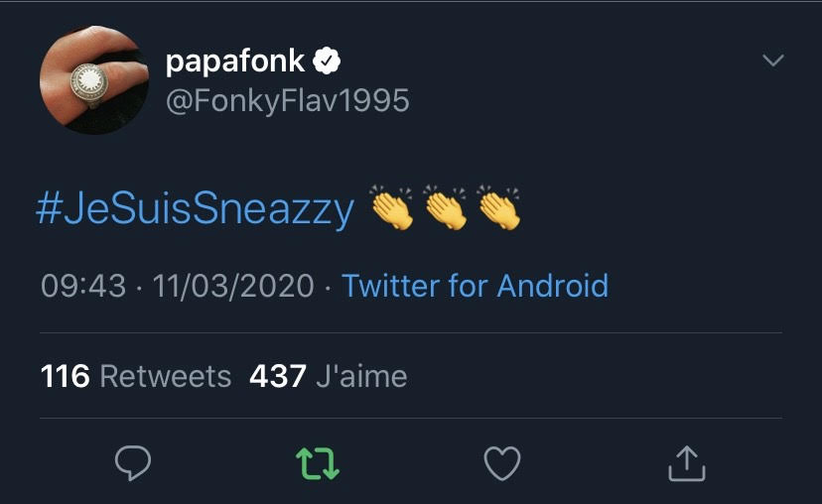Image resolution: width=822 pixels, height=504 pixels.
Task: Open the #JeSuisSneazzy hashtag
Action: [195, 210]
